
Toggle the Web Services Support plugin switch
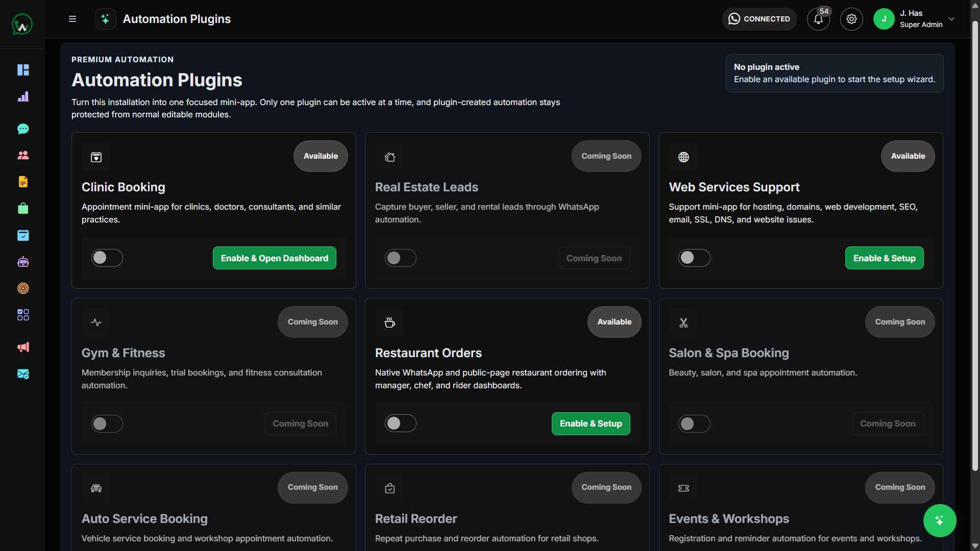tap(694, 258)
